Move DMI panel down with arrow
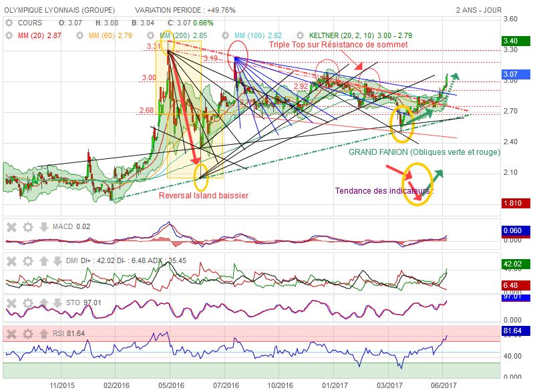This screenshot has width=533, height=392. [x=57, y=261]
